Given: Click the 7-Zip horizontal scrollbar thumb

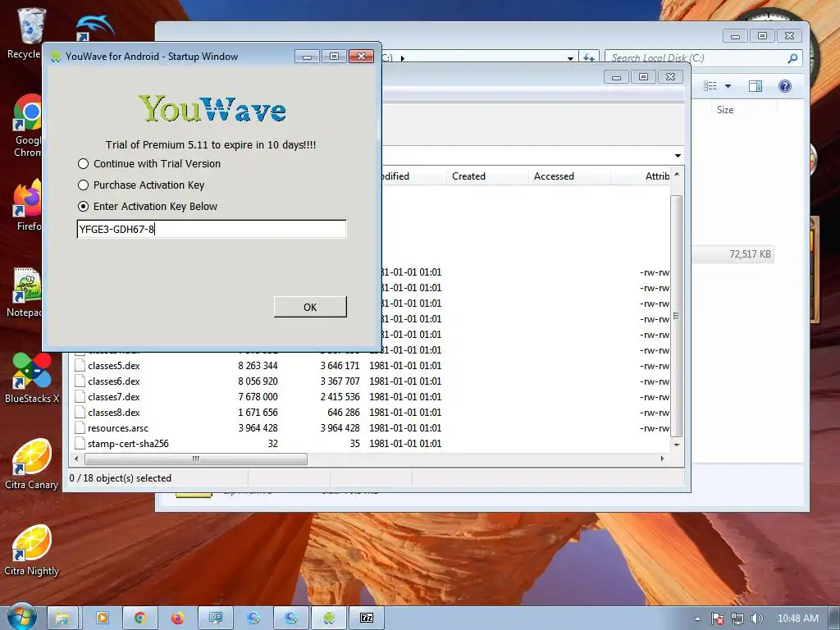Looking at the screenshot, I should [196, 459].
